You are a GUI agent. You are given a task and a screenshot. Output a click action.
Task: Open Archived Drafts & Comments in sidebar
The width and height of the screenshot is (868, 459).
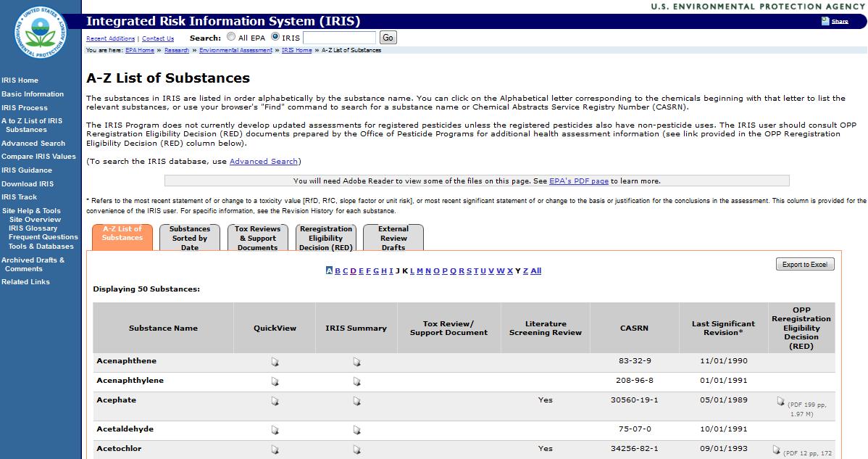33,265
